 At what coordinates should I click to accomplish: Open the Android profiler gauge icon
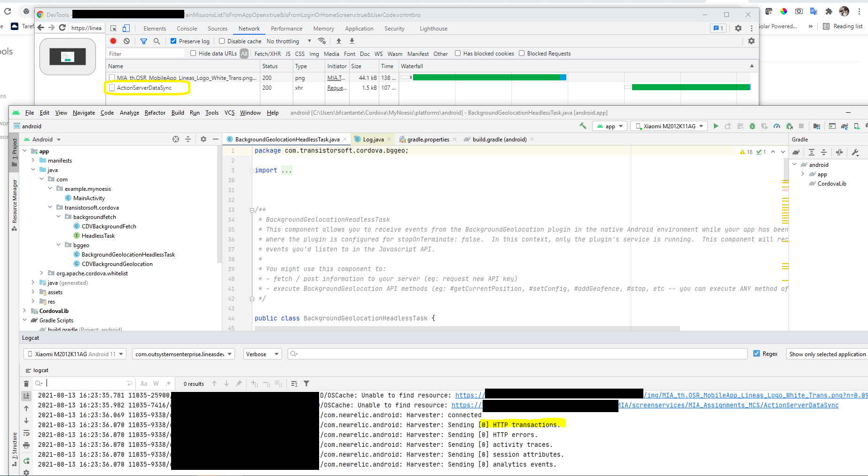click(x=777, y=126)
